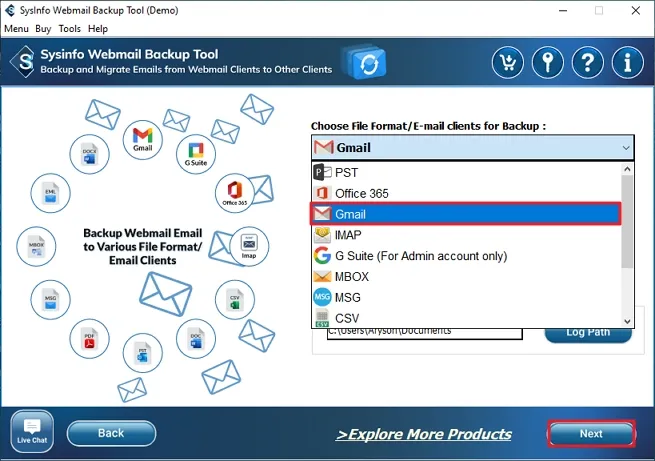Screen dimensions: 655x461
Task: Minimize the SysInfo Webmail Backup window
Action: (x=563, y=10)
